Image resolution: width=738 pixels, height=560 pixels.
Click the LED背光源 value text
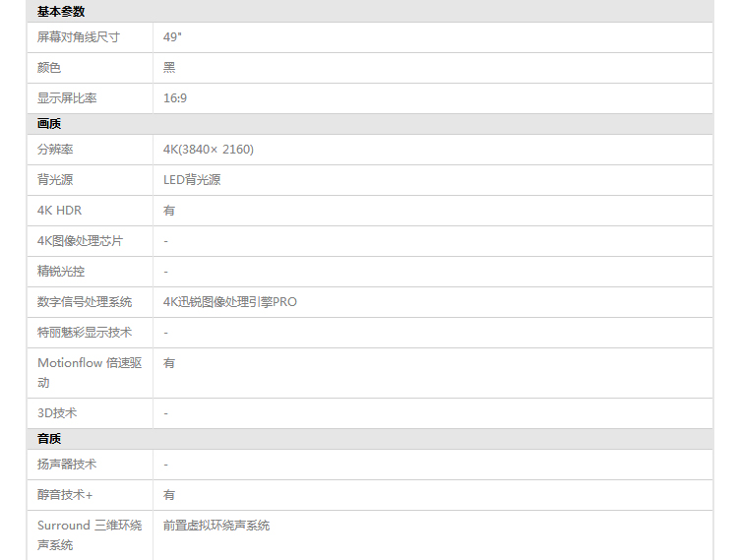click(192, 180)
